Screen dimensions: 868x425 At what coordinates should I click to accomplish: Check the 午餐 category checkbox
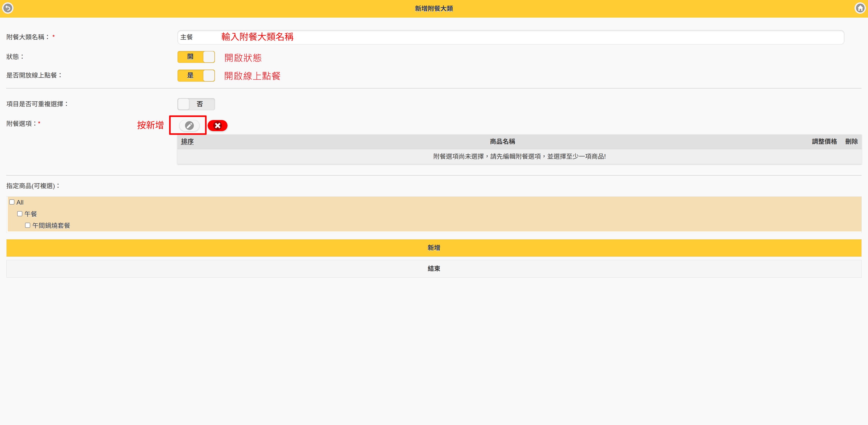pyautogui.click(x=20, y=214)
